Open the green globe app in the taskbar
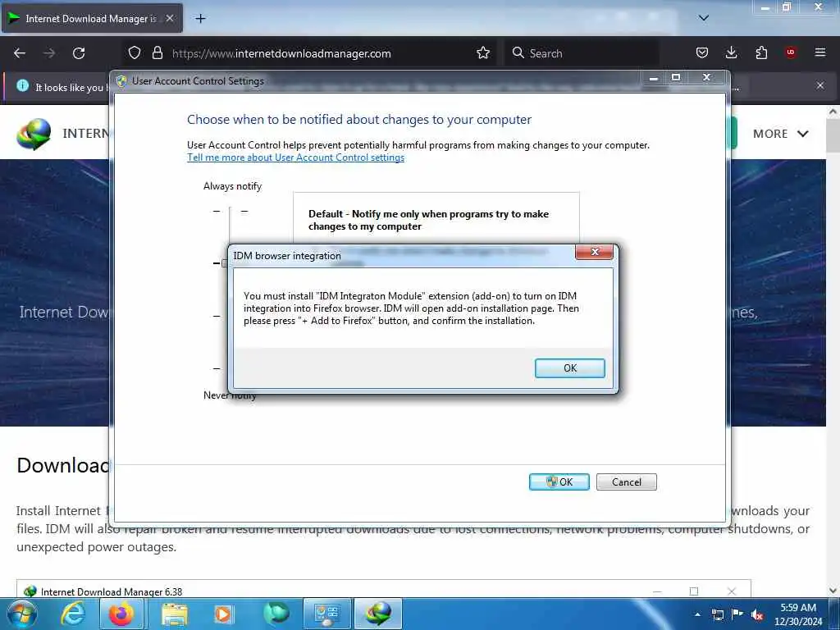840x630 pixels. point(276,614)
